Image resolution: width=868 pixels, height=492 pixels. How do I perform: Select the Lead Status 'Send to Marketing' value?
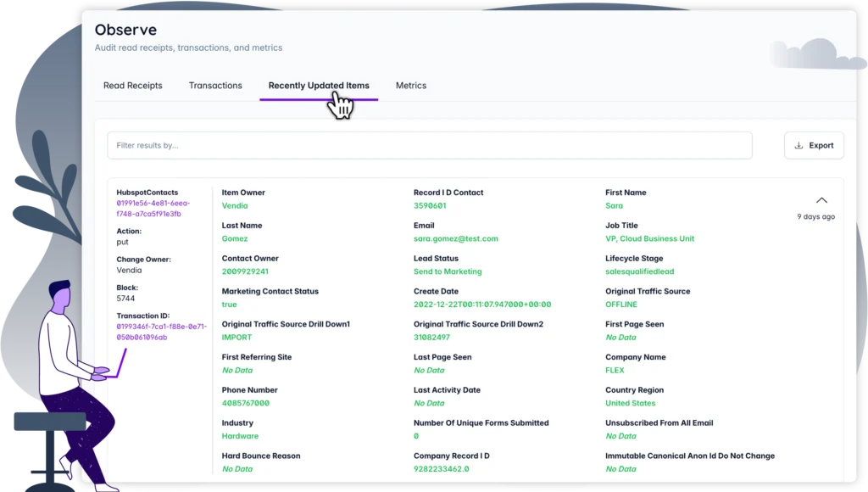click(x=448, y=271)
